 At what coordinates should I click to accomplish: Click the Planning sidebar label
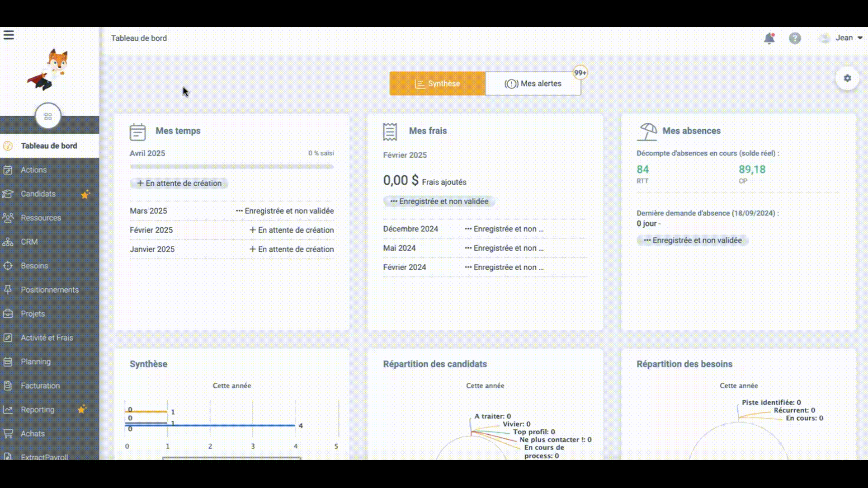pyautogui.click(x=36, y=361)
